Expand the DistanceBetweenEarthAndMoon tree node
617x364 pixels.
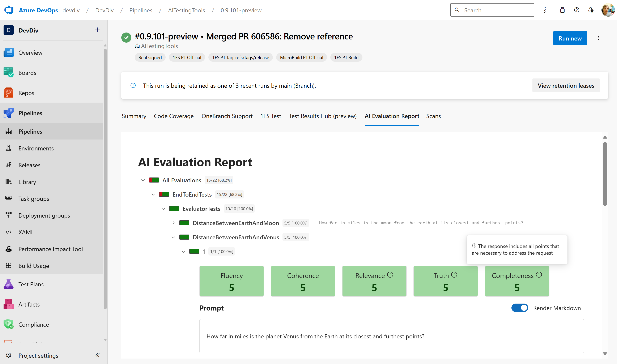click(173, 223)
